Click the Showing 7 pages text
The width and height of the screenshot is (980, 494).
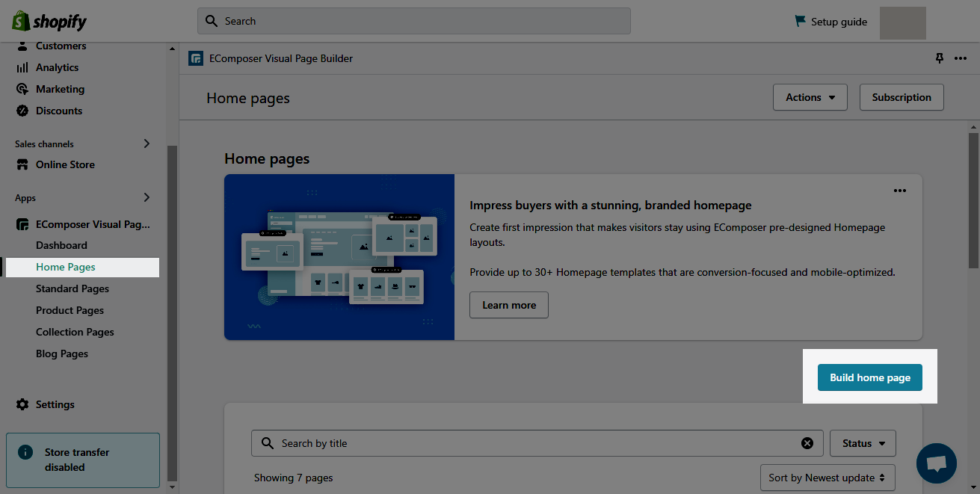tap(294, 478)
